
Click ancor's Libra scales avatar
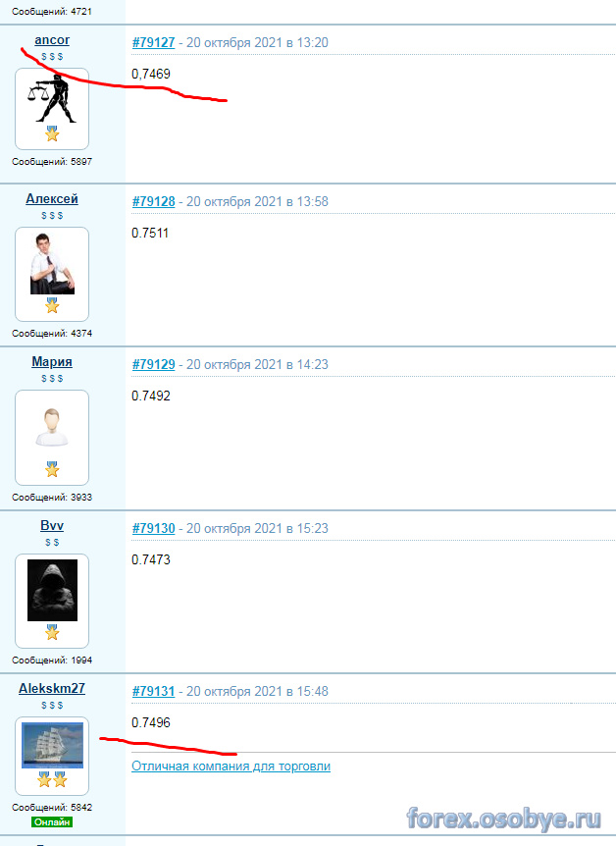tap(52, 99)
